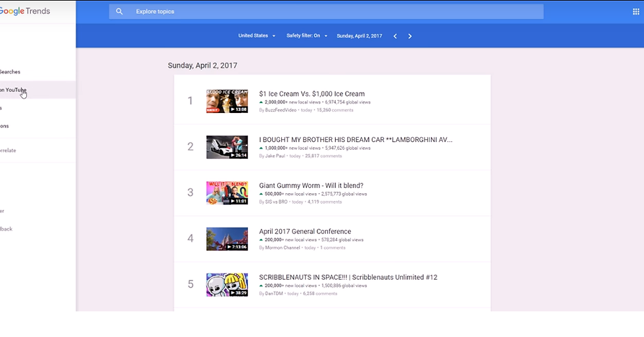This screenshot has width=644, height=337.
Task: Open the Scribblenauts video thumbnail
Action: point(227,285)
